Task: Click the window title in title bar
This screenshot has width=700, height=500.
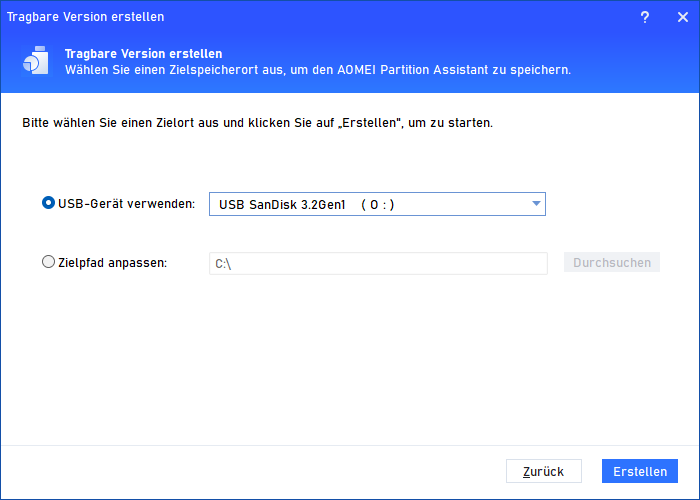Action: (x=86, y=17)
